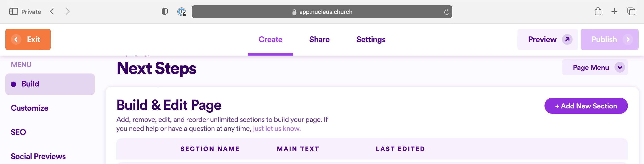The height and width of the screenshot is (164, 644).
Task: Preview the page
Action: pos(547,39)
